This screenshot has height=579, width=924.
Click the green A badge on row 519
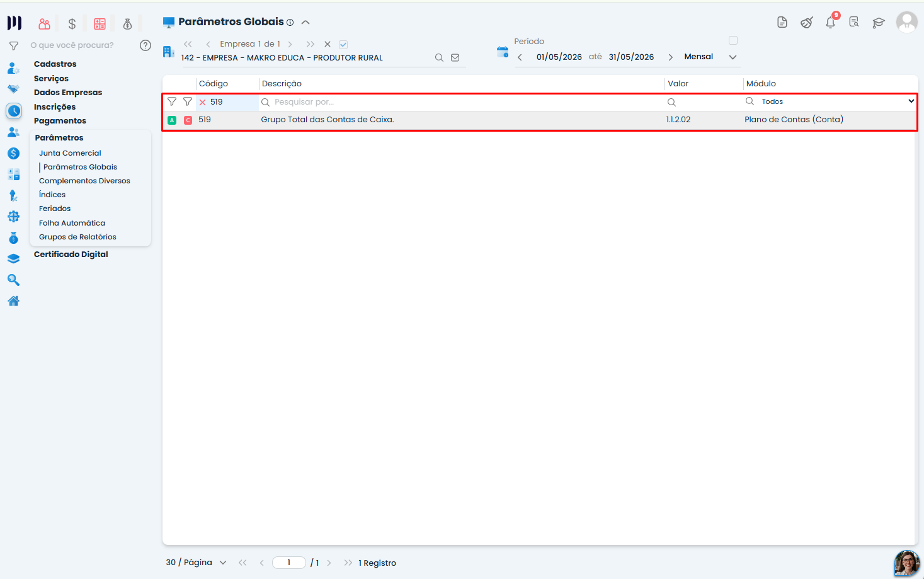click(x=172, y=120)
